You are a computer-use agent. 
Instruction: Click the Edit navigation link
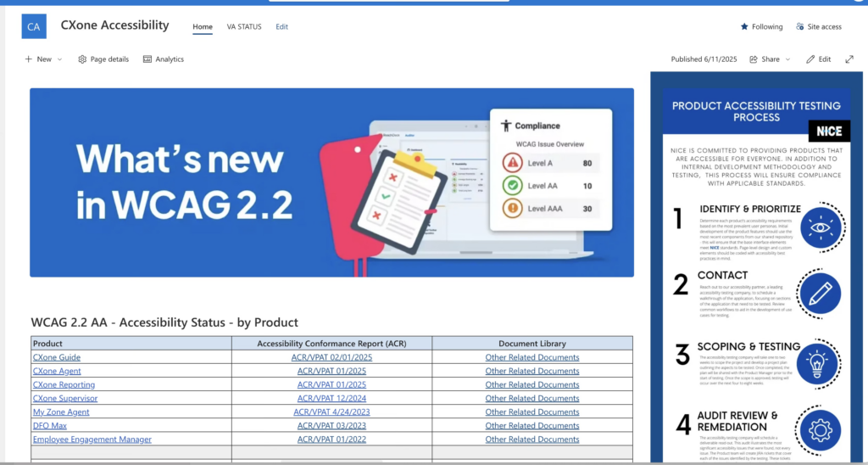click(x=281, y=26)
